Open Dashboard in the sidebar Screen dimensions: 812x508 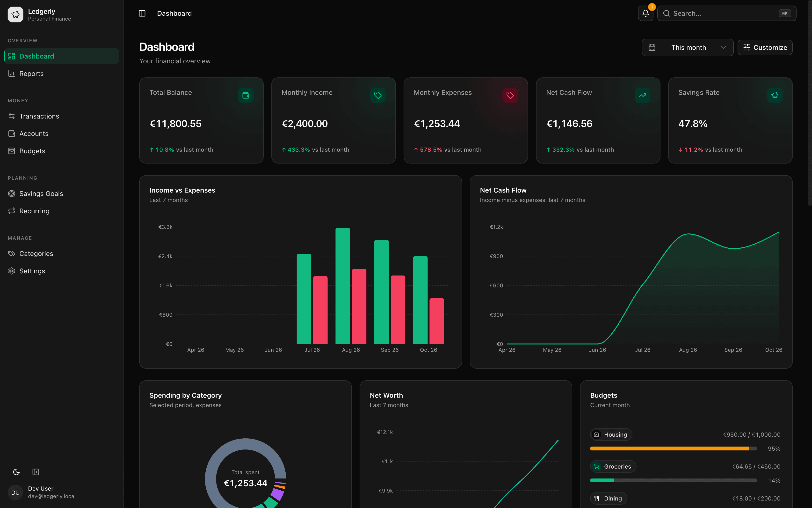[x=62, y=56]
